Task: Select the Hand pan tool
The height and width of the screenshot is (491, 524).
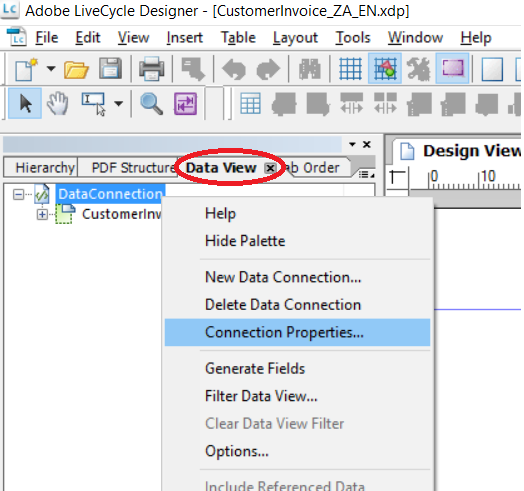Action: pyautogui.click(x=58, y=104)
